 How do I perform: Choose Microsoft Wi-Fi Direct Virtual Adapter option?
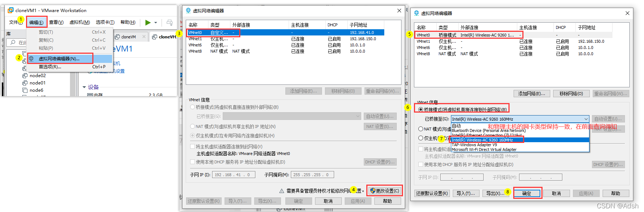pos(520,149)
